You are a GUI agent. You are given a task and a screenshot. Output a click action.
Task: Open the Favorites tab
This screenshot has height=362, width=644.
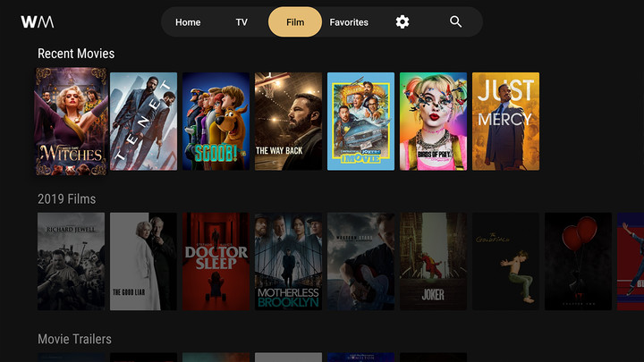tap(349, 22)
